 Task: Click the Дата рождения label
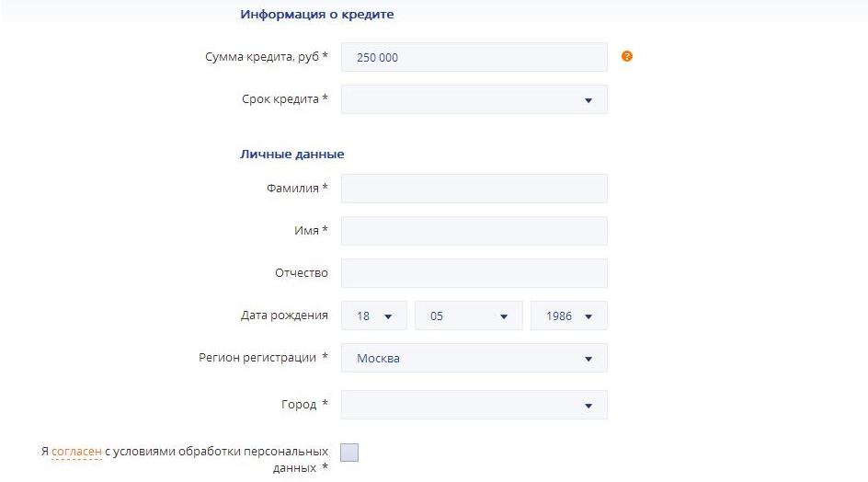[x=284, y=316]
